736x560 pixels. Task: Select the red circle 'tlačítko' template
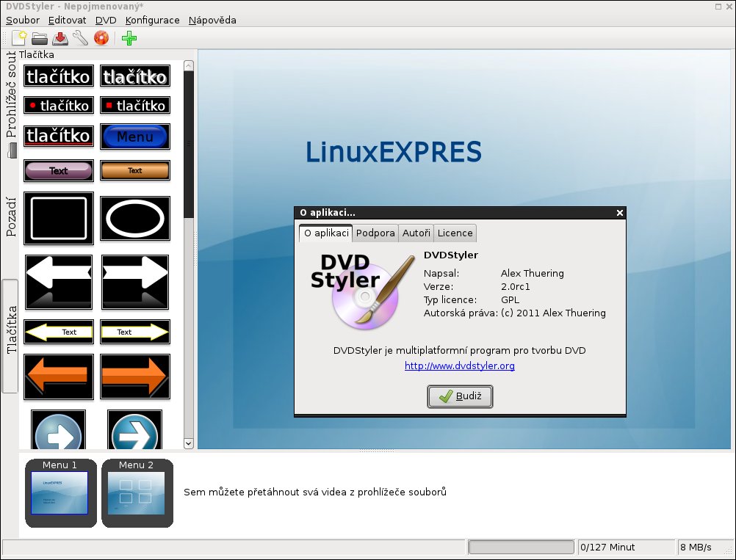(x=59, y=106)
